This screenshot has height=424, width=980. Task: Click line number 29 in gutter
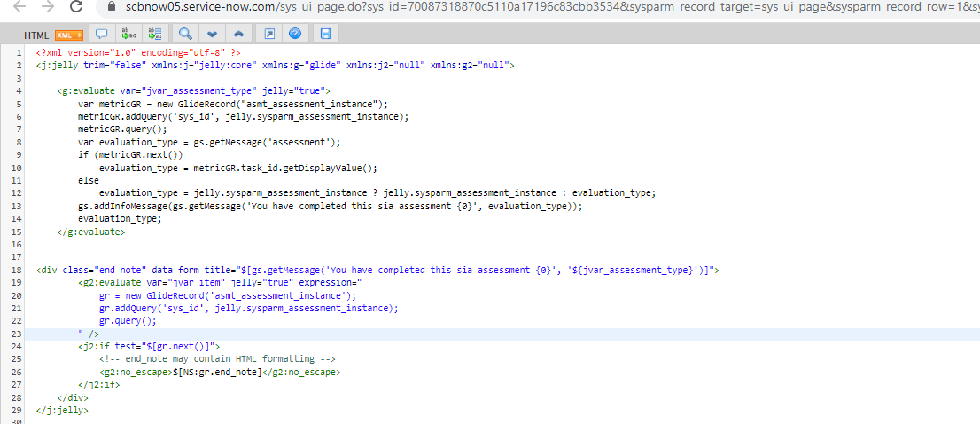(x=17, y=411)
